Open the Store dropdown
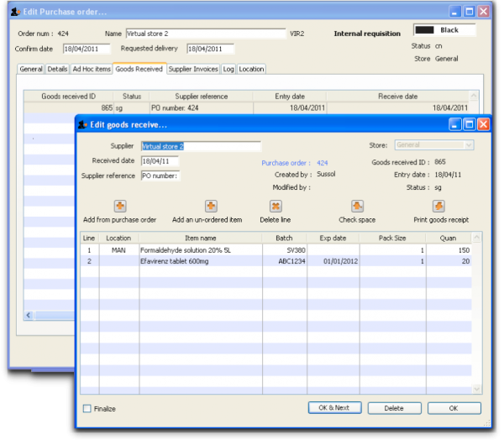 pos(433,145)
